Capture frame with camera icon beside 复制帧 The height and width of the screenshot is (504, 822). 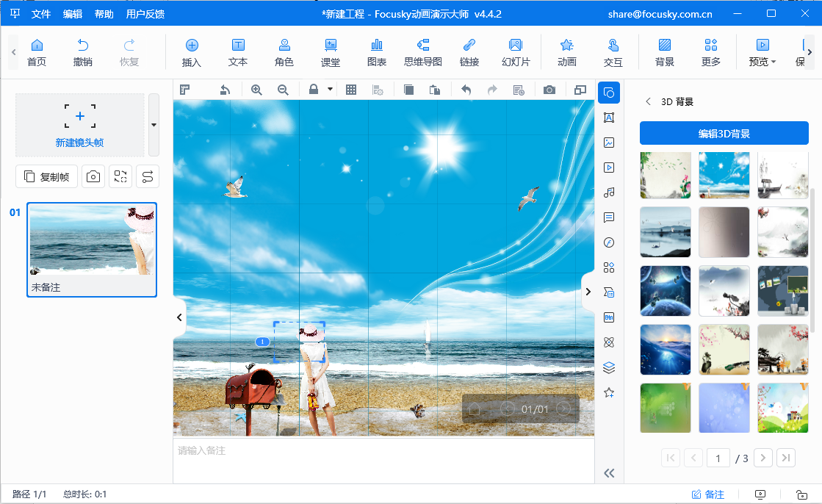pyautogui.click(x=93, y=176)
